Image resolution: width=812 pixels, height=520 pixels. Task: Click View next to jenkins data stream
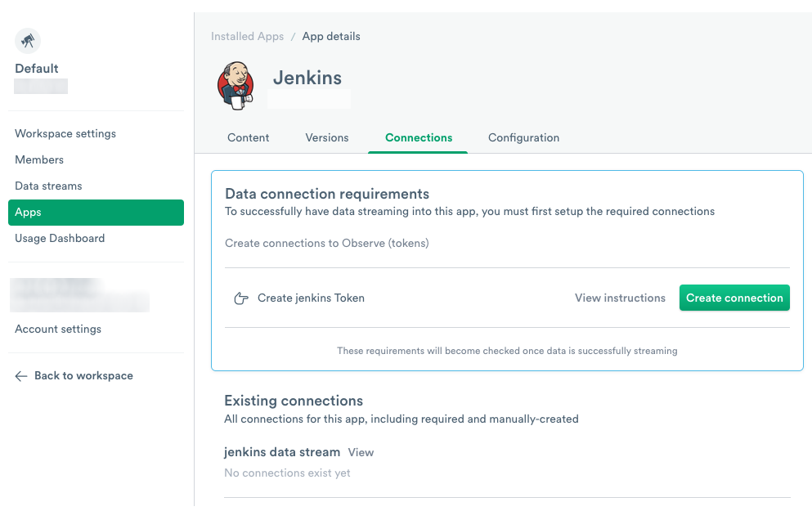(x=361, y=453)
